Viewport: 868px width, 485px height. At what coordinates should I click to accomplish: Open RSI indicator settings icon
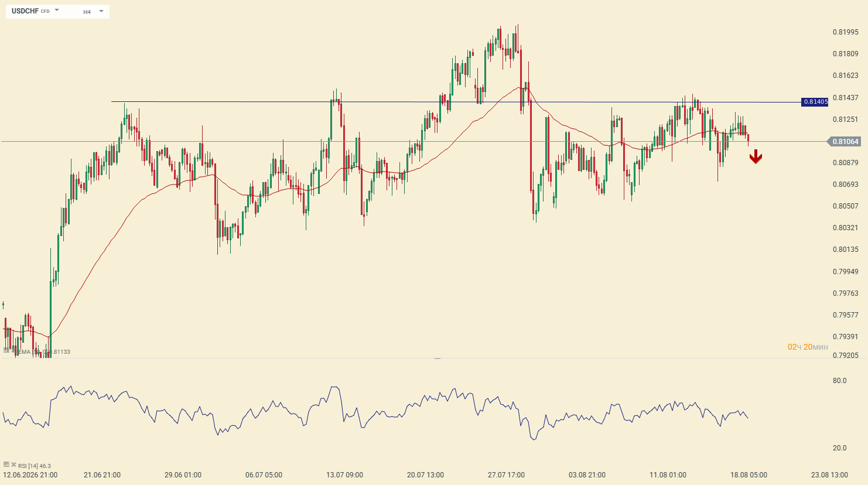point(6,465)
